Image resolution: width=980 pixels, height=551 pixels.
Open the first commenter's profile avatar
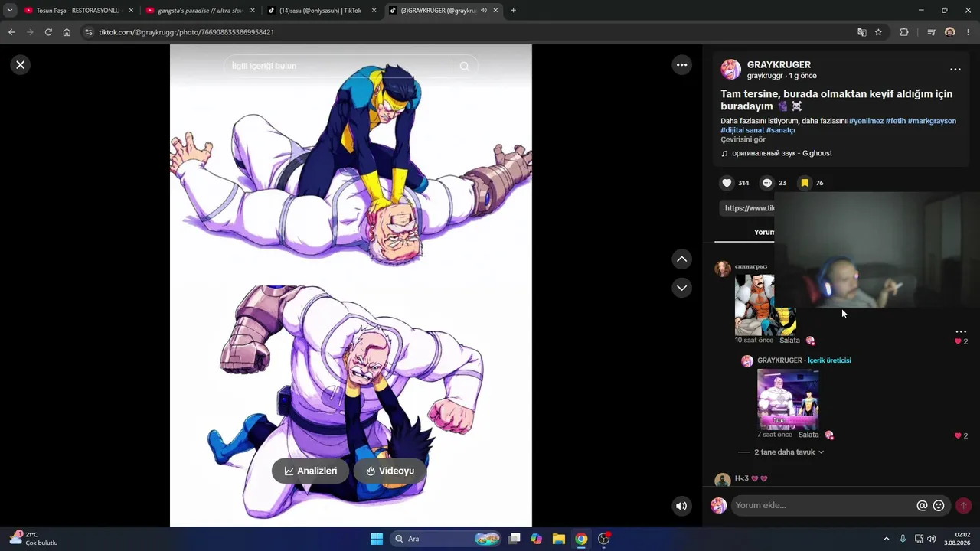[722, 269]
